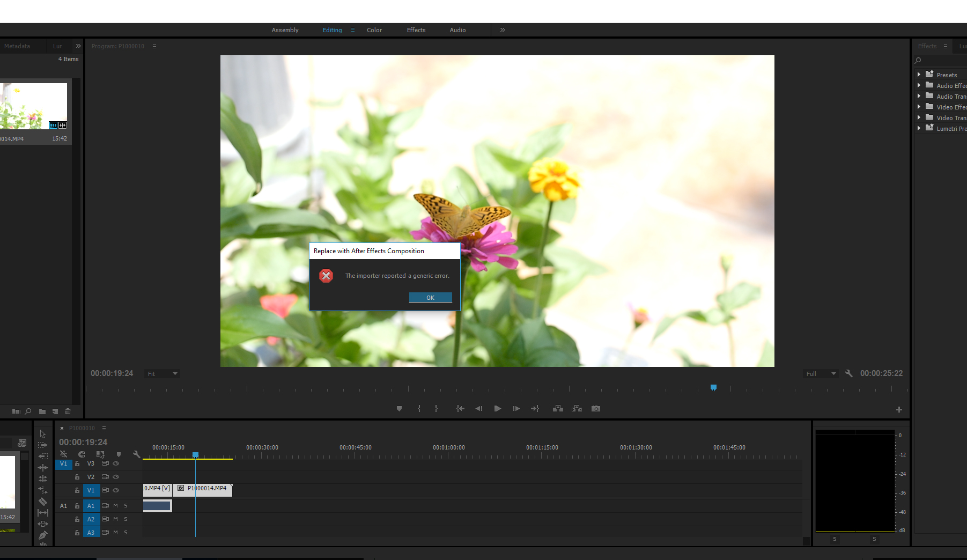This screenshot has height=560, width=967.
Task: Open the Color workspace
Action: point(374,30)
